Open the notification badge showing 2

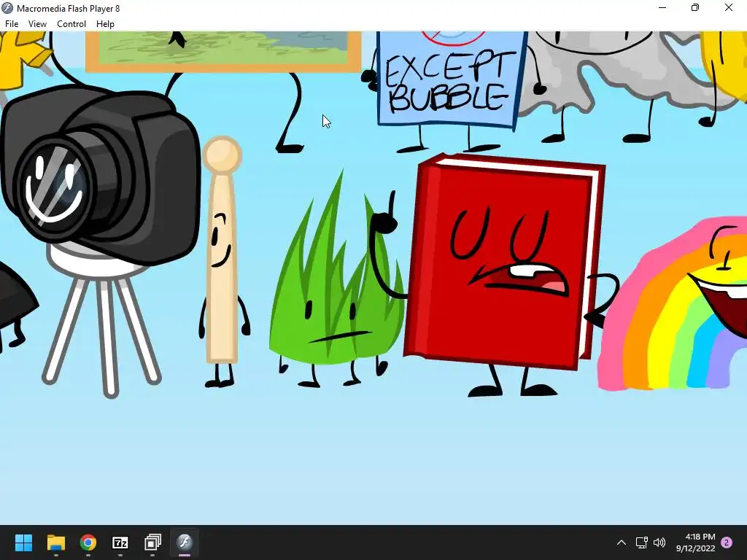(x=727, y=542)
